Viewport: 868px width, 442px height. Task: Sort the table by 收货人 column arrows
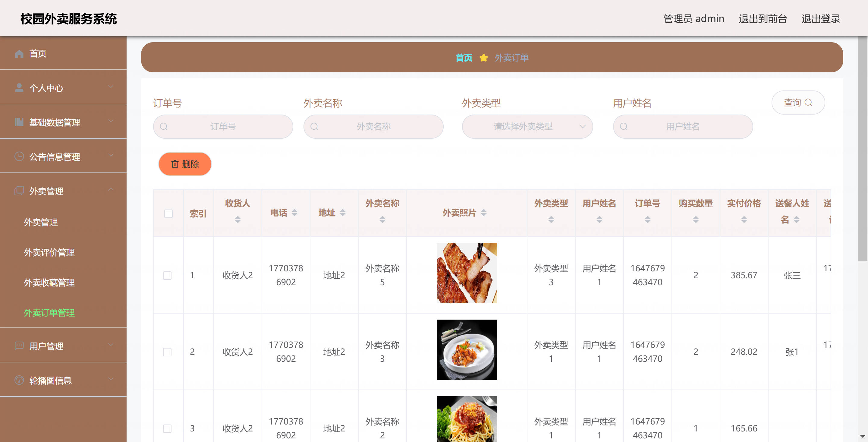tap(237, 219)
